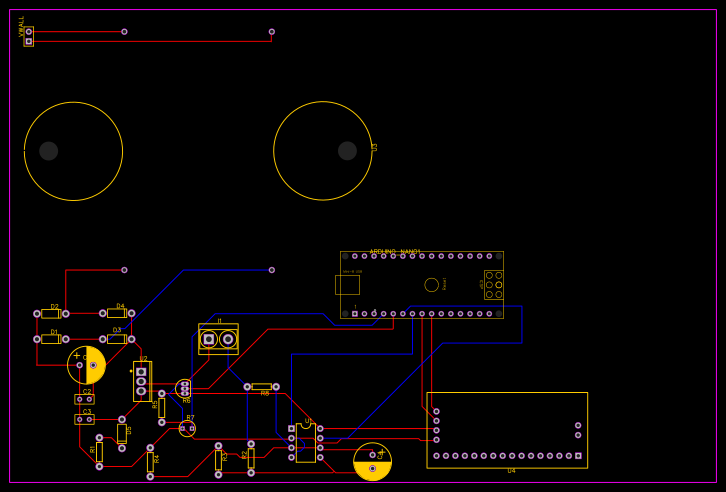
Task: Click the gray mounting hole inside U3
Action: tap(347, 151)
